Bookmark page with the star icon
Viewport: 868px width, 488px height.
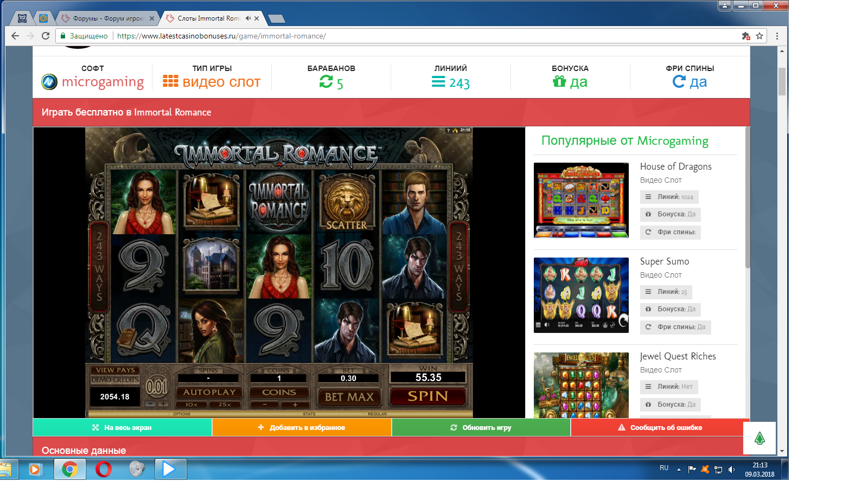(x=759, y=36)
